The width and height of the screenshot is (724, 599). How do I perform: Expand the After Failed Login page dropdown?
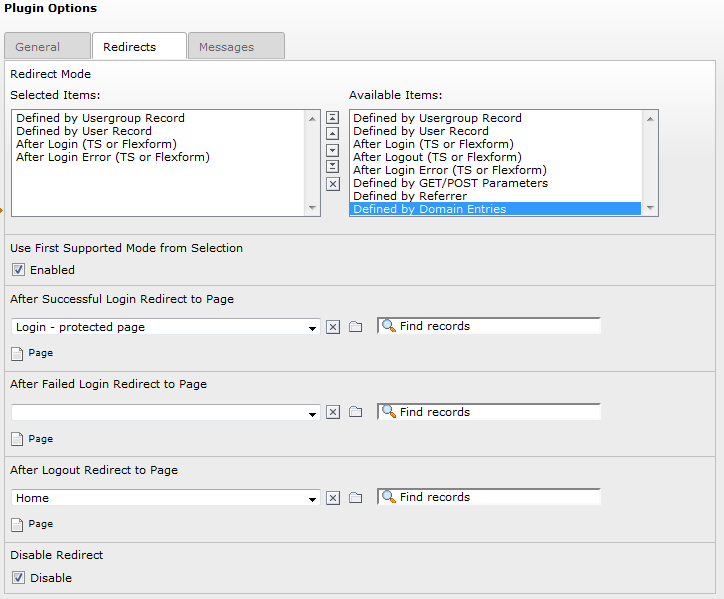point(313,412)
